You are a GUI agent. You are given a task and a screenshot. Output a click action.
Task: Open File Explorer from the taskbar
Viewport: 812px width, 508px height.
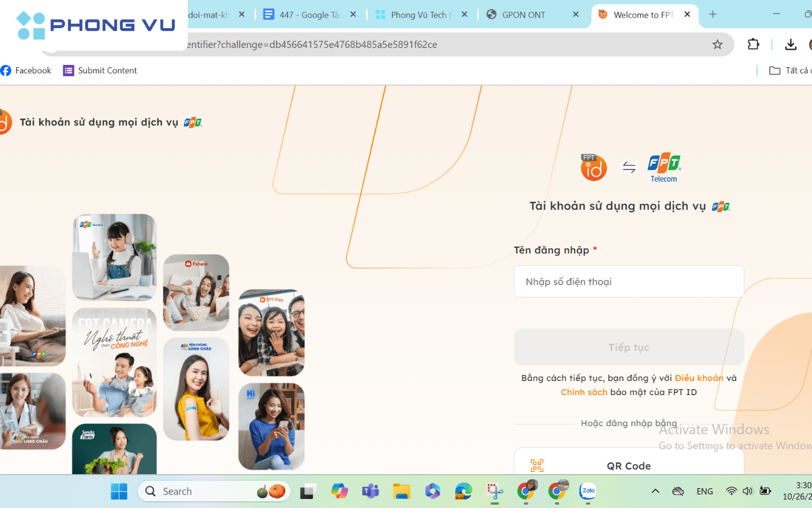pyautogui.click(x=401, y=492)
